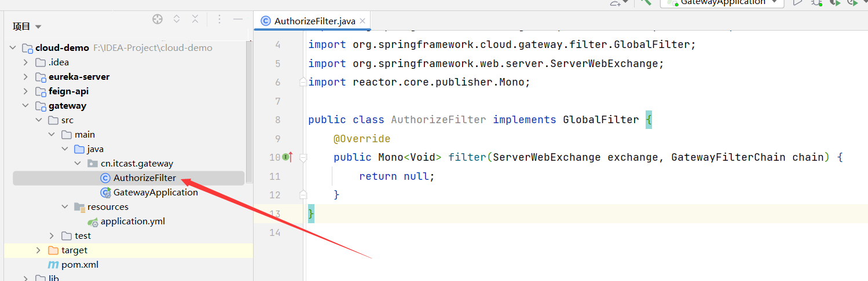Click the blue java source root folder icon

[x=79, y=149]
